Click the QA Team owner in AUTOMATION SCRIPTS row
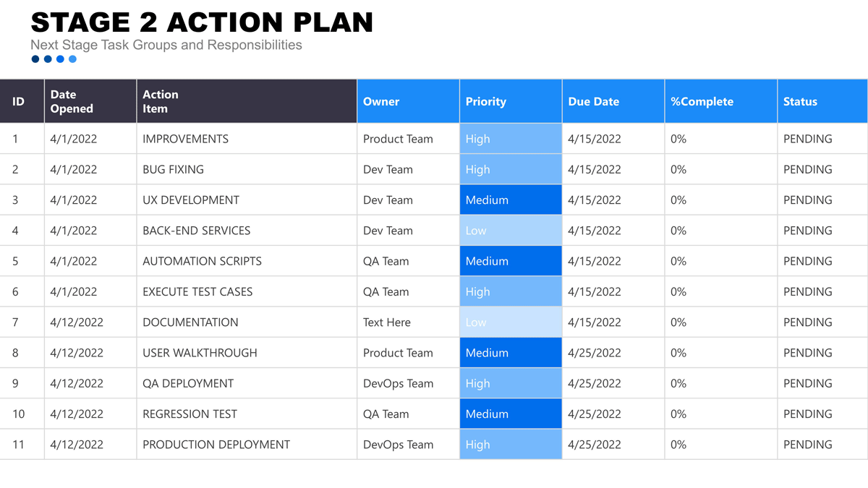 [x=386, y=261]
